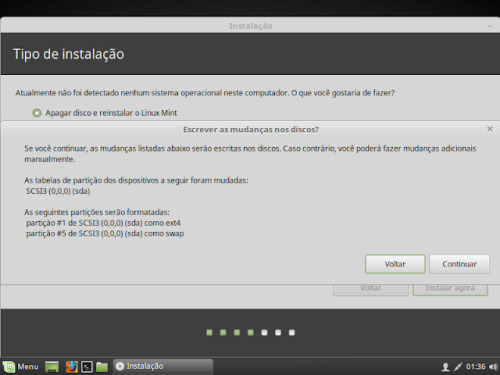Click Voltar in the confirmation dialog
The image size is (500, 375).
[395, 264]
